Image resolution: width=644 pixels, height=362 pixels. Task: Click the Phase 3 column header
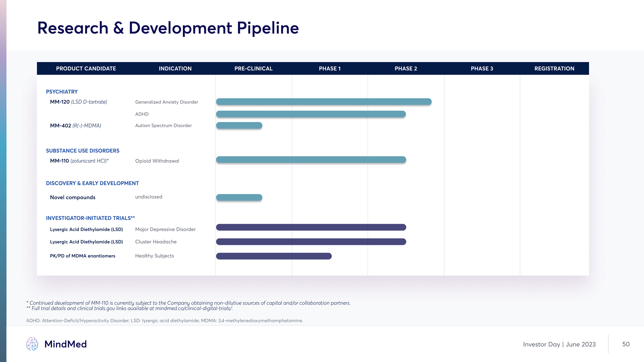point(482,68)
